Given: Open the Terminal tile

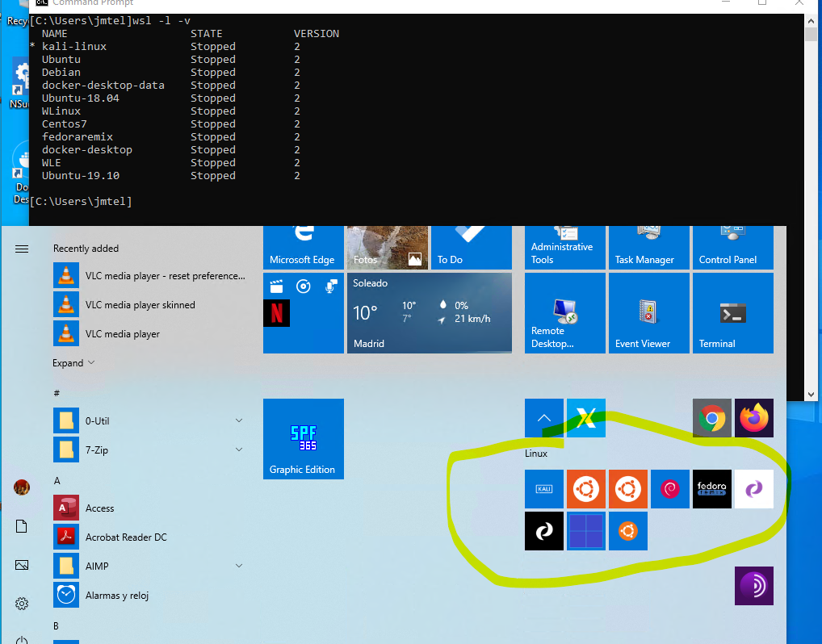Looking at the screenshot, I should [733, 313].
